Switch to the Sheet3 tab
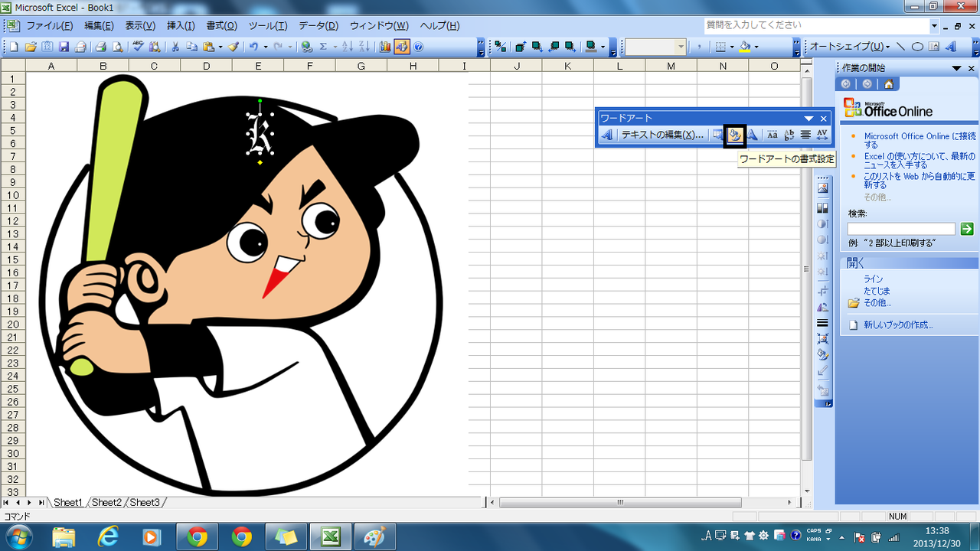 point(145,502)
